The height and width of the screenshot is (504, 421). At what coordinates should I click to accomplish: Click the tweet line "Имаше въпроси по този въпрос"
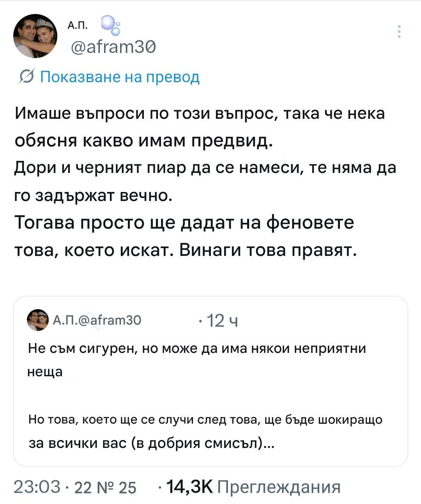(200, 114)
